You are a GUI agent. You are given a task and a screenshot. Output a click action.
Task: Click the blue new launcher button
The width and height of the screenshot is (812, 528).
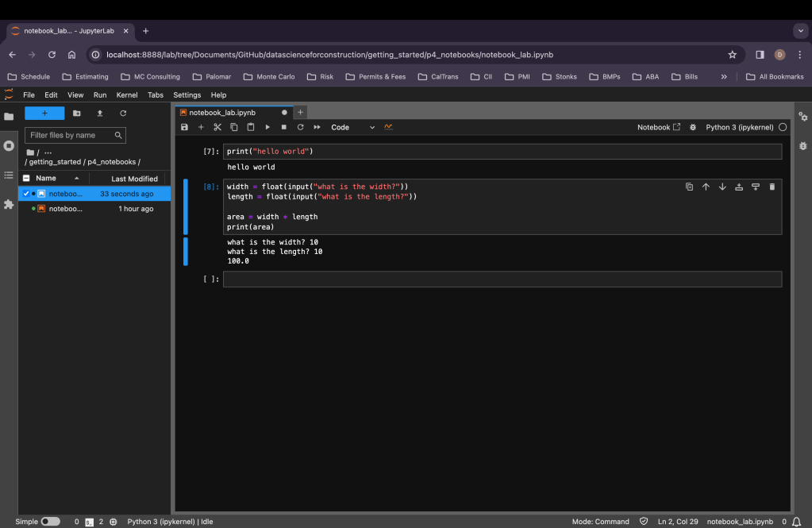44,113
